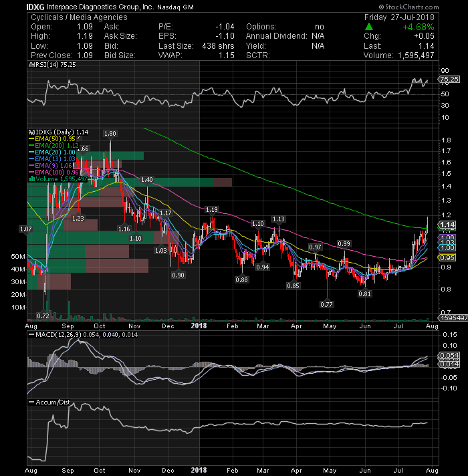
Task: Click the yellow EMA(50) legend color dash
Action: [x=31, y=139]
